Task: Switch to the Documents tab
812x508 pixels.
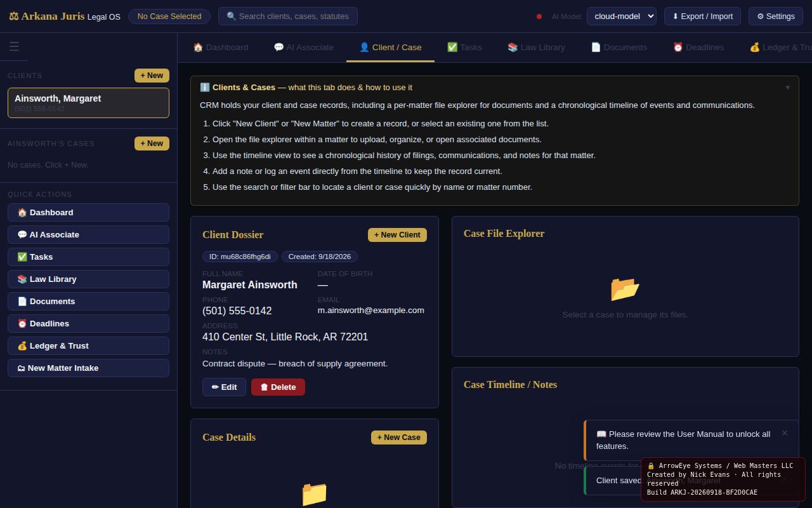Action: coord(619,47)
